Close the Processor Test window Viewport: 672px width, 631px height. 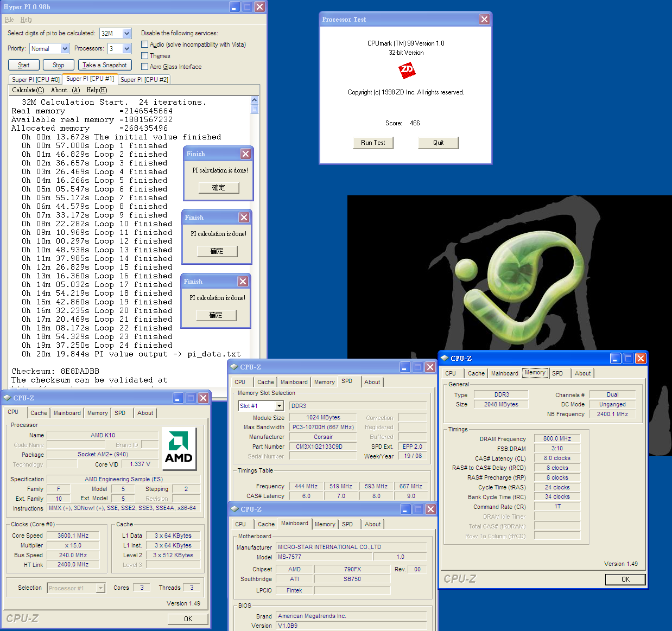coord(484,20)
